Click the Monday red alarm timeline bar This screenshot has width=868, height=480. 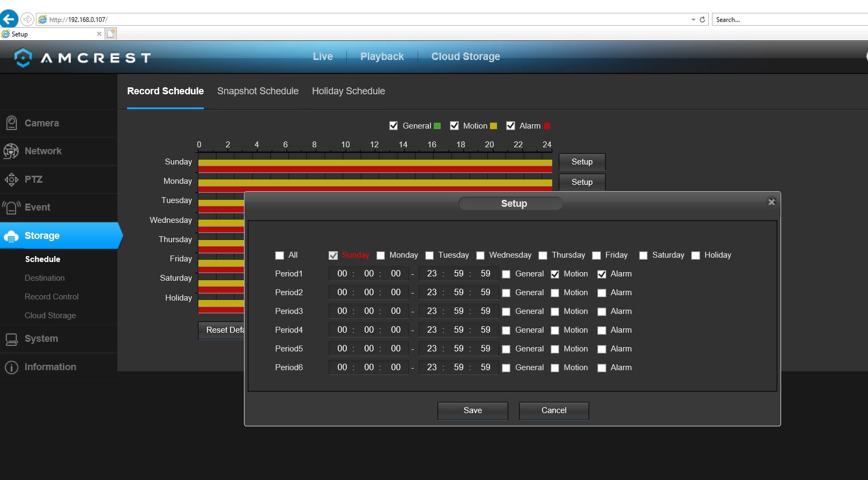375,189
